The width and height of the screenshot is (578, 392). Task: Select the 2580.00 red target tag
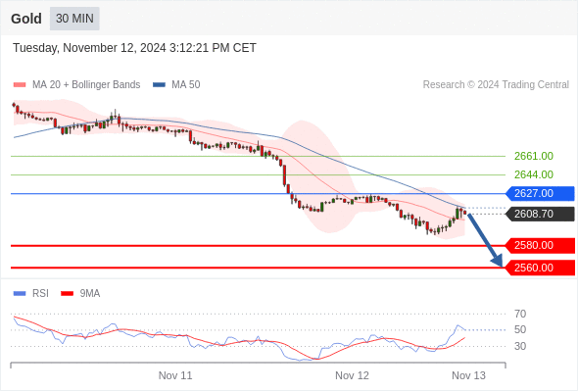click(540, 245)
